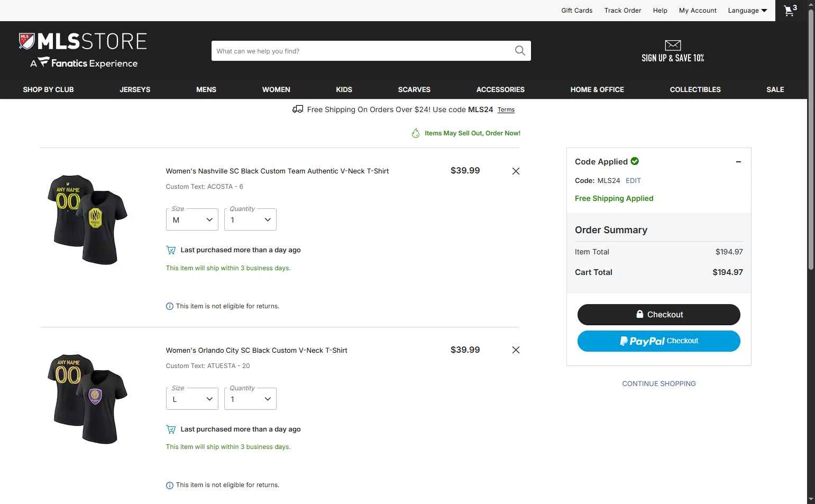Open the Terms link for free shipping
The height and width of the screenshot is (504, 815).
[506, 110]
